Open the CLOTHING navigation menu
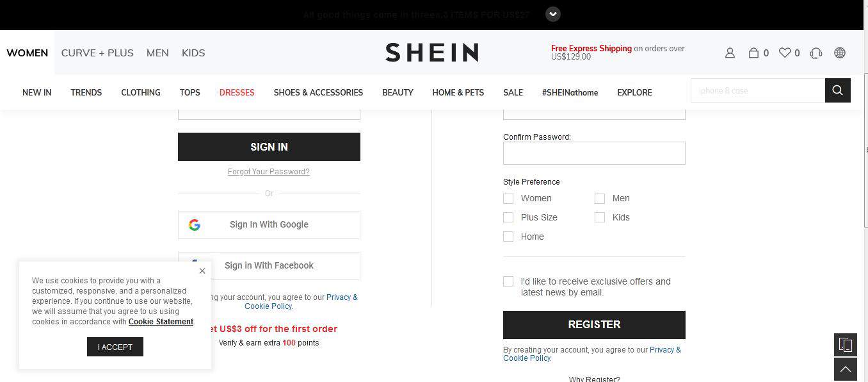868x382 pixels. click(141, 92)
